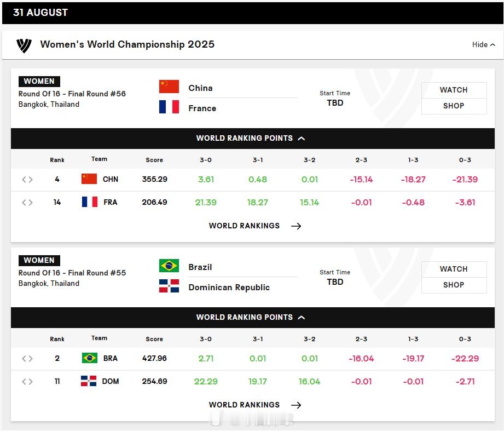Click the France flag in match #56
Screen dimensions: 504x431
pyautogui.click(x=169, y=107)
